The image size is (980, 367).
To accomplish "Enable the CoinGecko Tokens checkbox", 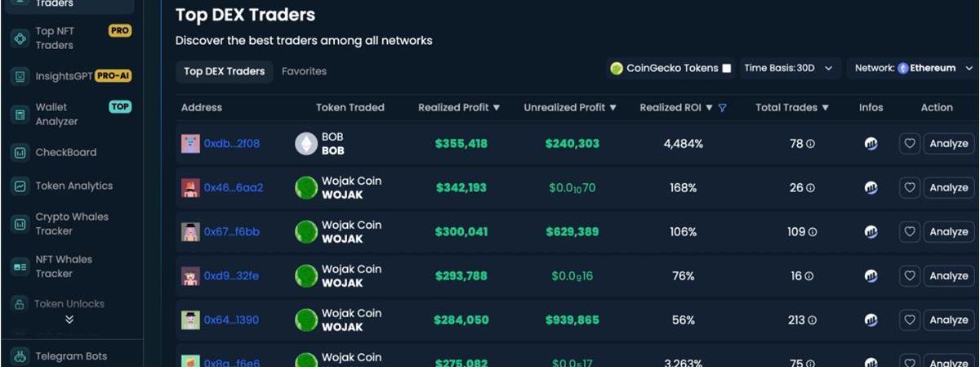I will (726, 69).
